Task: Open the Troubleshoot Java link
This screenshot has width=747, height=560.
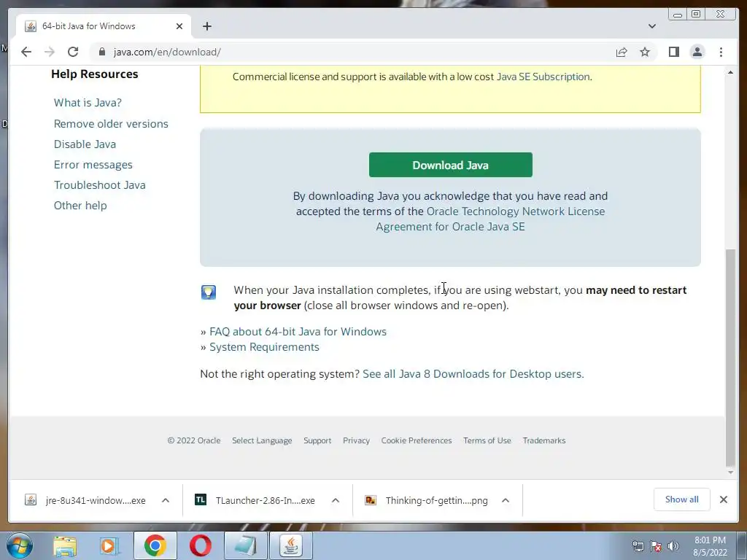Action: (99, 184)
